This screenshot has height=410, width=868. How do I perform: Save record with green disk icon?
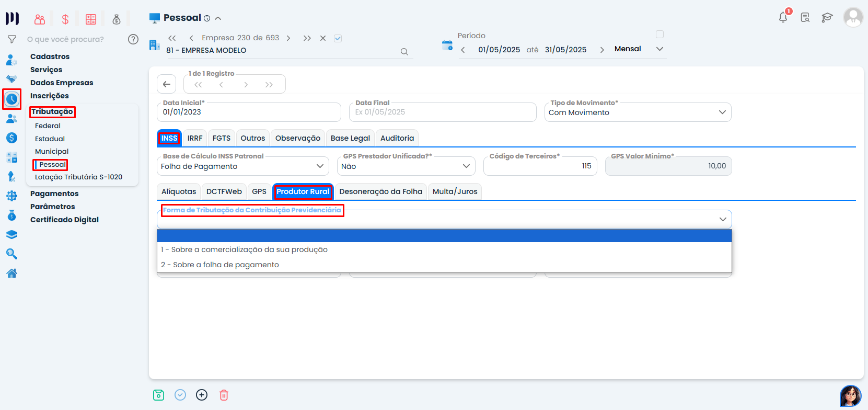pos(159,395)
